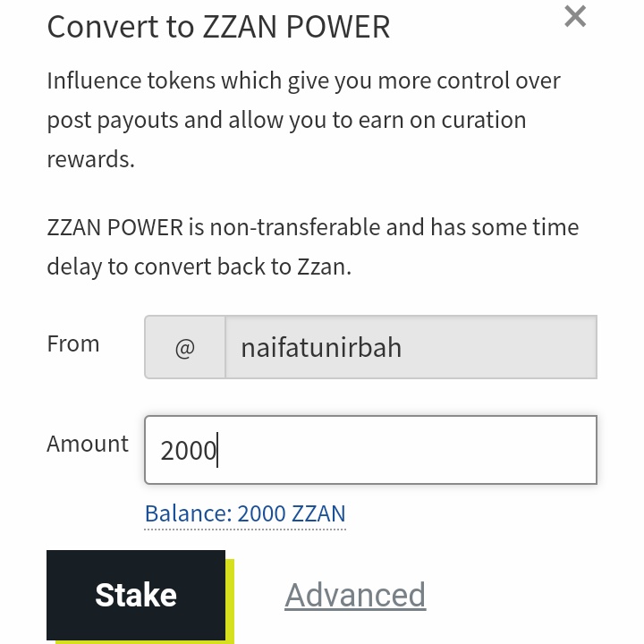Click the empty space inside the Amount box
Image resolution: width=644 pixels, height=644 pixels.
coord(407,450)
